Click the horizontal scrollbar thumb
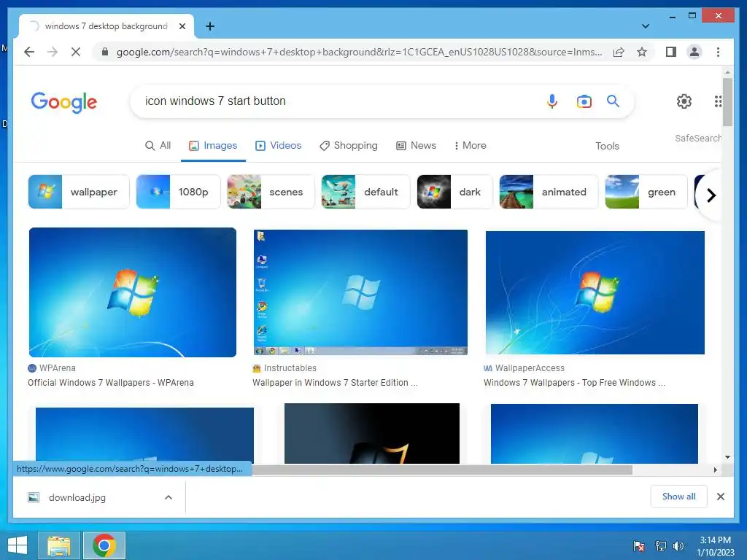The image size is (747, 560). 442,470
